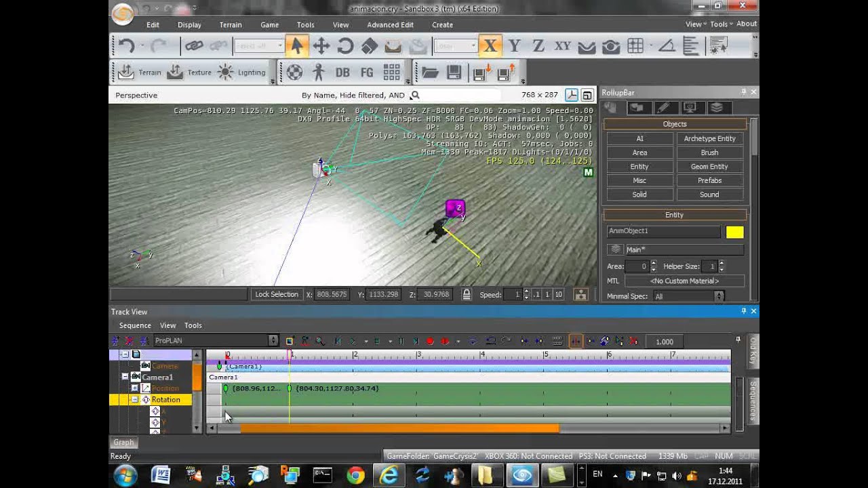Toggle the Y axis constraint
The width and height of the screenshot is (868, 488).
click(514, 46)
